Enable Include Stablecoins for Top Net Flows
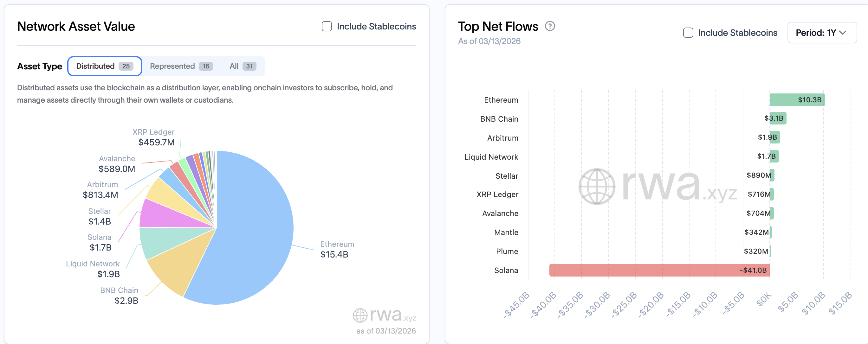The height and width of the screenshot is (344, 868). [x=688, y=32]
